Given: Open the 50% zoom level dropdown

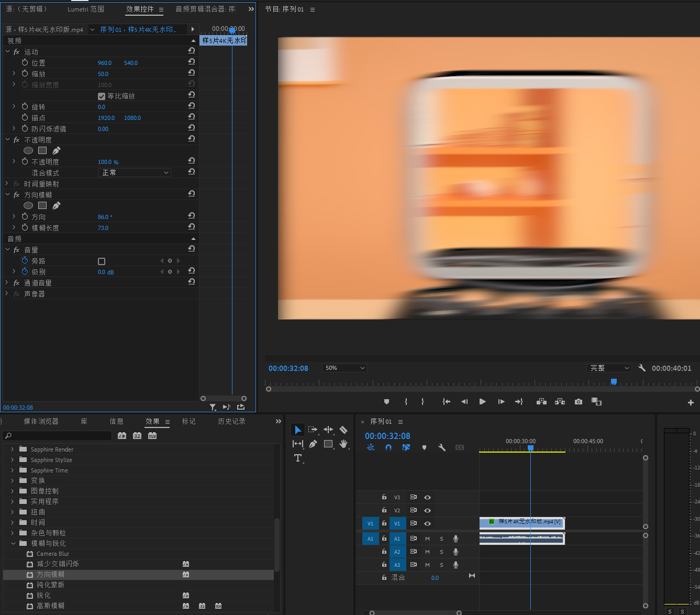Looking at the screenshot, I should tap(345, 368).
